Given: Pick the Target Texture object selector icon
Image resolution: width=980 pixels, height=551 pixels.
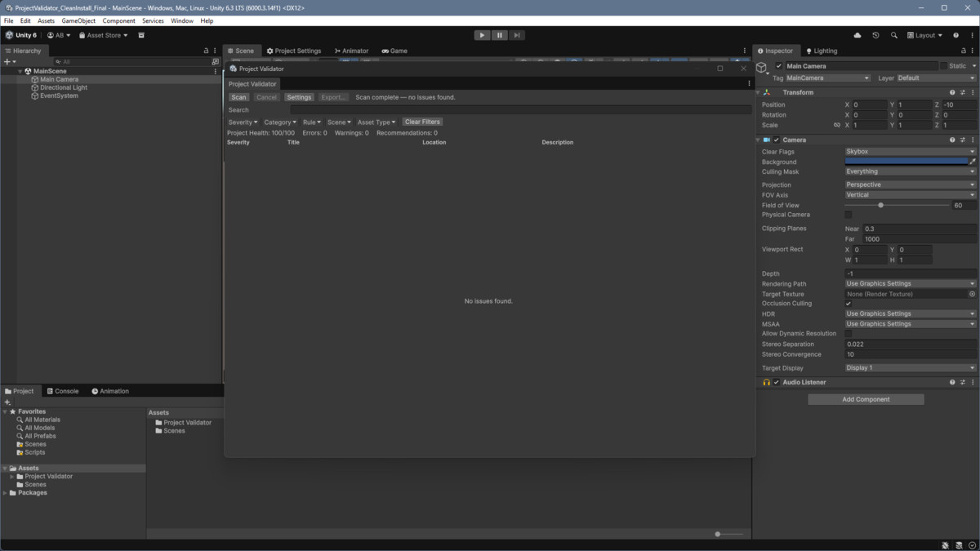Looking at the screenshot, I should coord(972,294).
